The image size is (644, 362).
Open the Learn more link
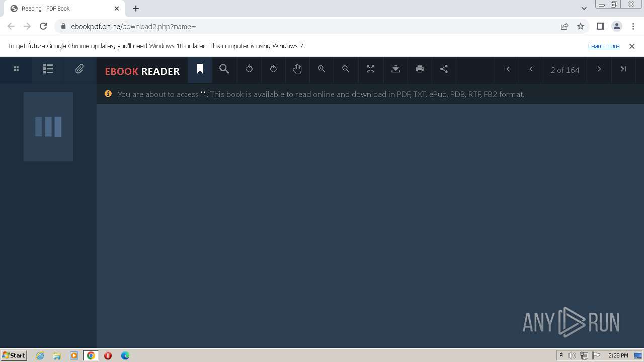(604, 46)
